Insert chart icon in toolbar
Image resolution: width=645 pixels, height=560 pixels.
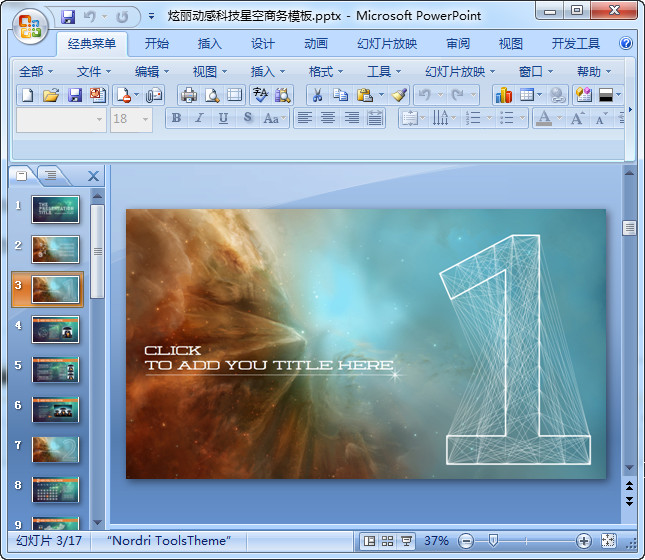tap(504, 95)
